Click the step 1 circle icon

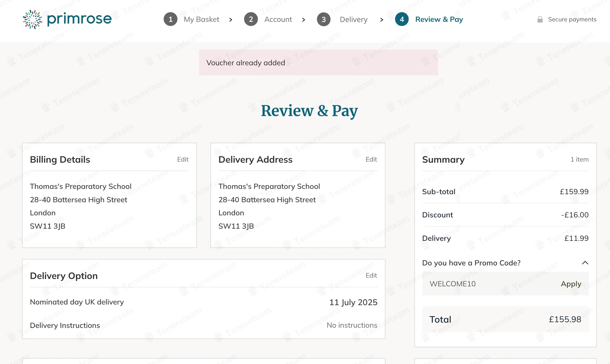click(x=171, y=19)
